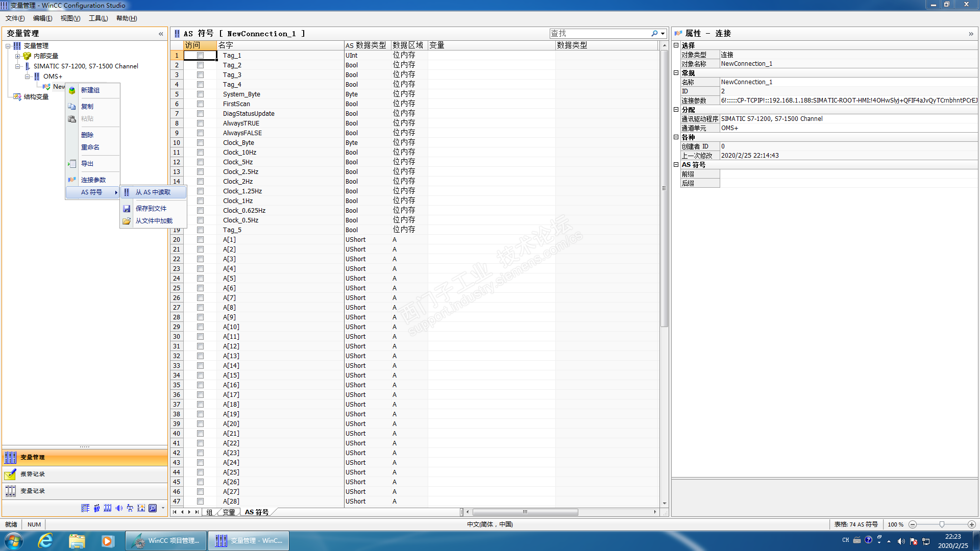Expand the 内部变量 tree node
980x551 pixels.
[17, 56]
